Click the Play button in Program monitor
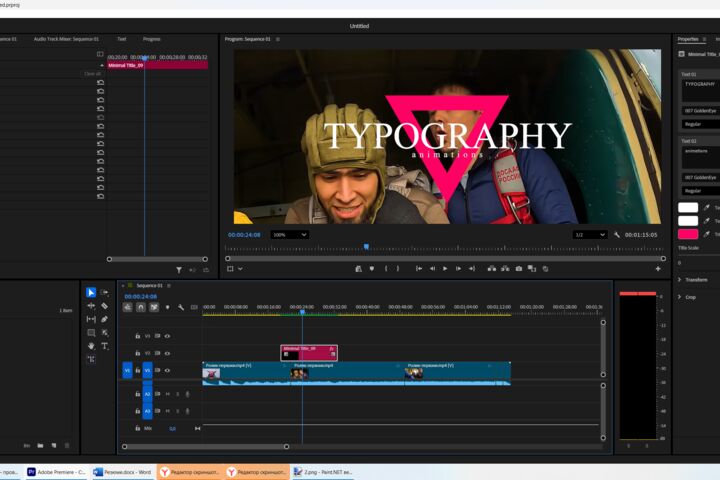Viewport: 720px width, 480px height. point(444,269)
